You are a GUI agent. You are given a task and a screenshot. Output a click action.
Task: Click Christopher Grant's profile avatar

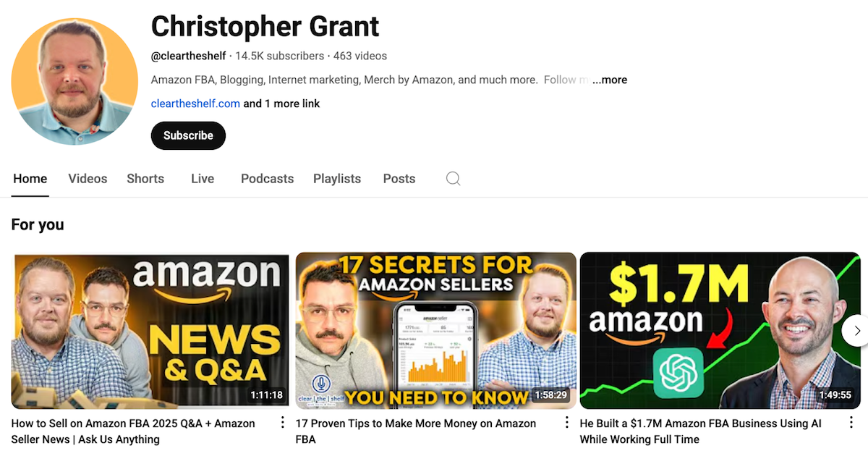point(75,82)
